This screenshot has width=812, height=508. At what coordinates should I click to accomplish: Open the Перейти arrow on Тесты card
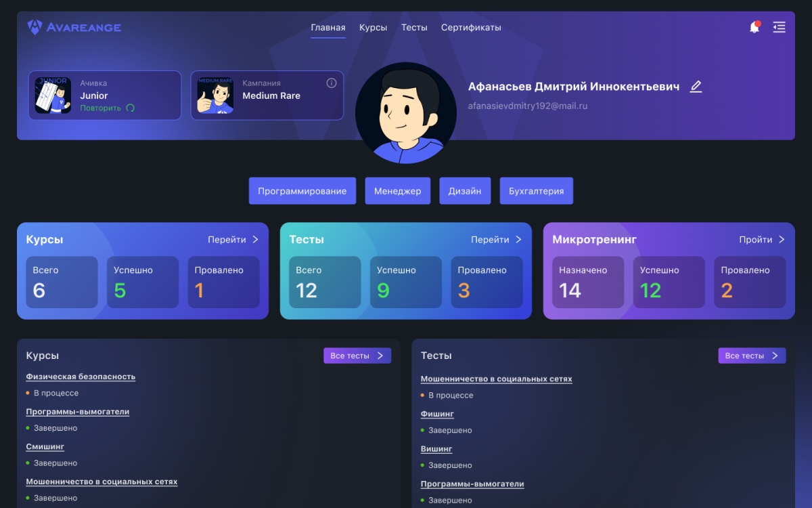click(497, 239)
